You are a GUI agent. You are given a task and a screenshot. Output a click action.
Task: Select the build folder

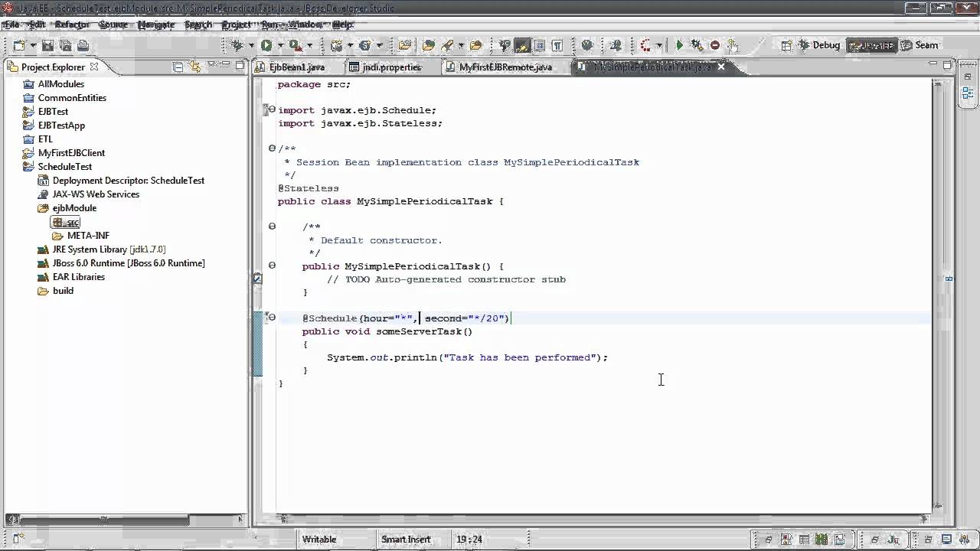pos(63,291)
